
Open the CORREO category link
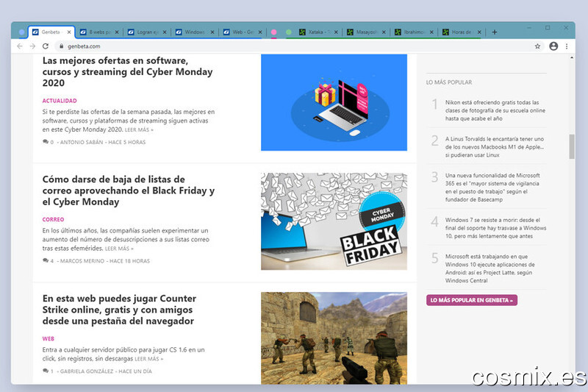[x=53, y=219]
